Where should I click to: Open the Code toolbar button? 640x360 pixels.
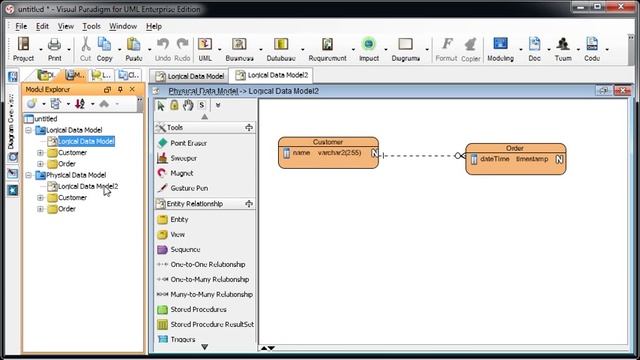592,49
